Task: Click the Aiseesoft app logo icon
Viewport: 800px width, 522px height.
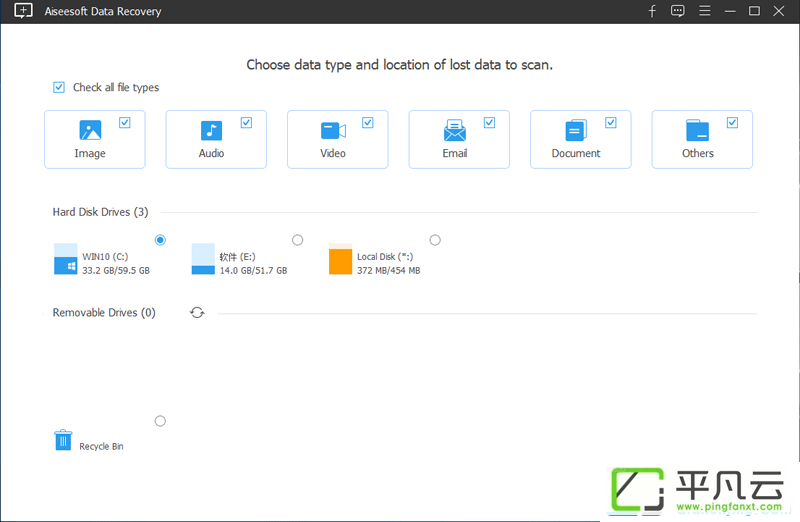Action: point(23,11)
